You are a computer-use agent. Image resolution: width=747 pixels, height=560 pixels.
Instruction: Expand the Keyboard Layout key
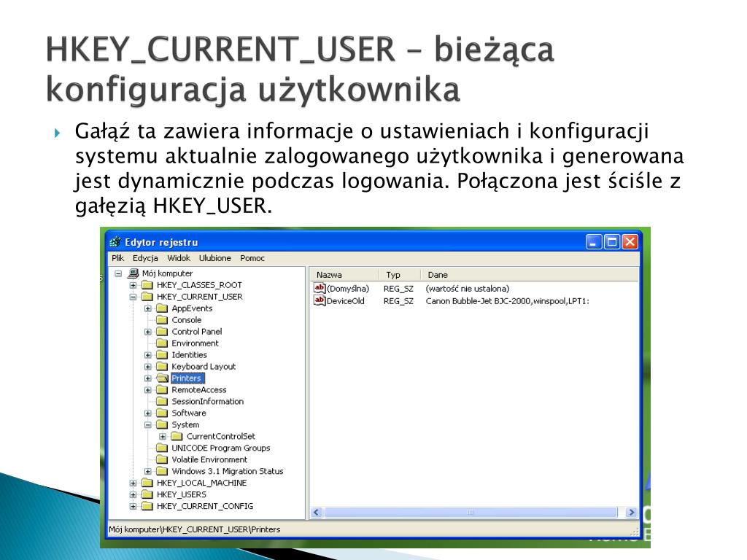click(147, 367)
